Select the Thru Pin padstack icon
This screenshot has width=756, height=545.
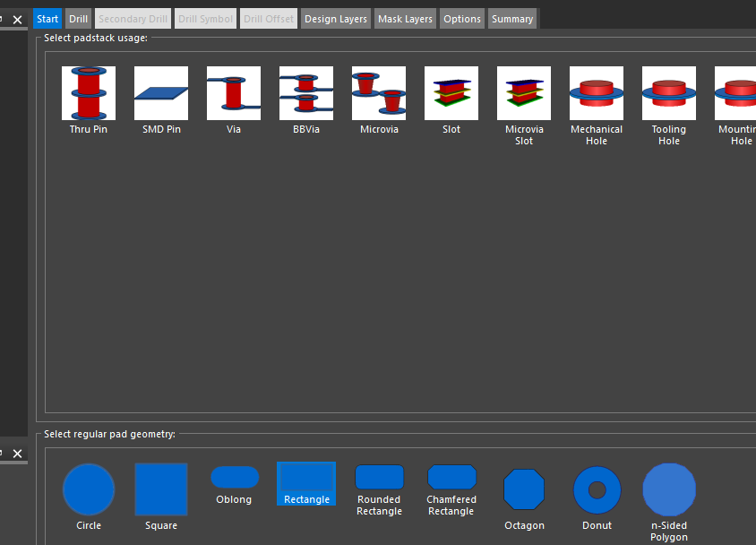(89, 93)
